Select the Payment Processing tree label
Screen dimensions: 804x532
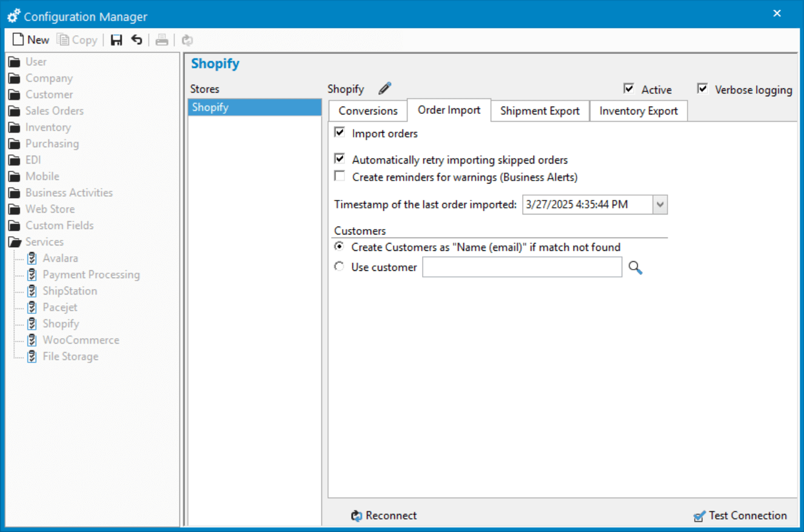91,274
